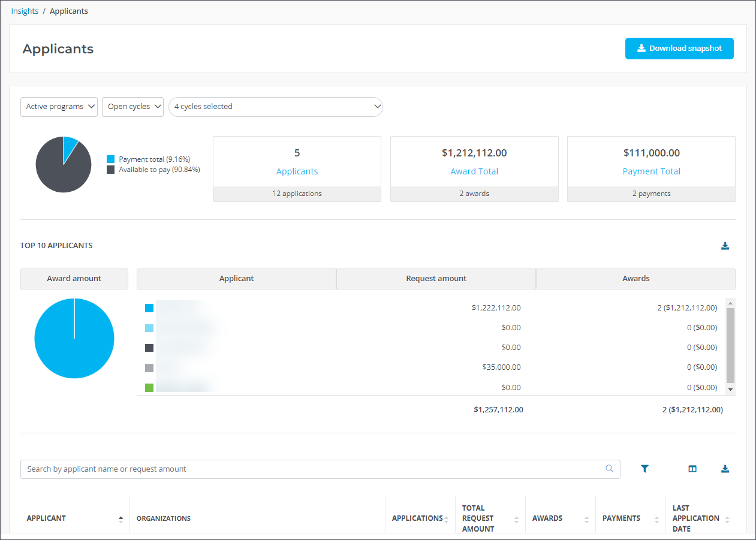Sort by Last Application Date arrows

pyautogui.click(x=727, y=519)
